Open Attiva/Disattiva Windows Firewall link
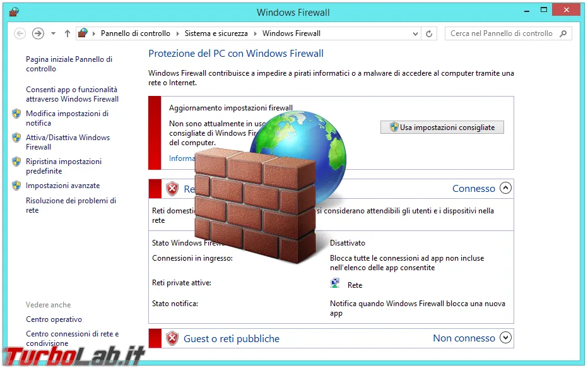Image resolution: width=588 pixels, height=368 pixels. tap(68, 142)
